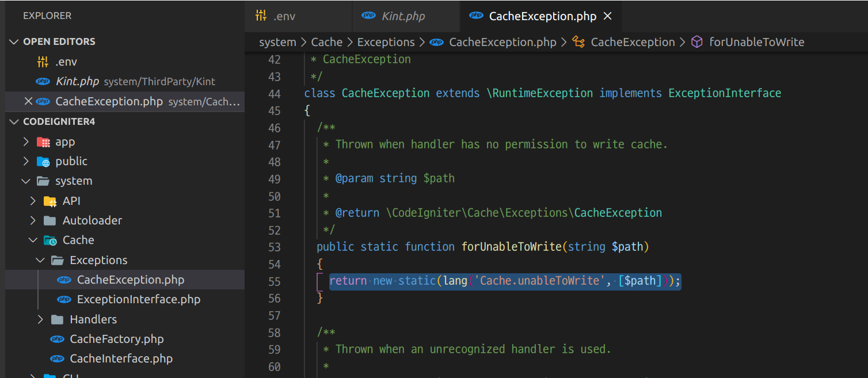868x378 pixels.
Task: Click the 'forUnableToWrite' breadcrumb item
Action: point(757,42)
